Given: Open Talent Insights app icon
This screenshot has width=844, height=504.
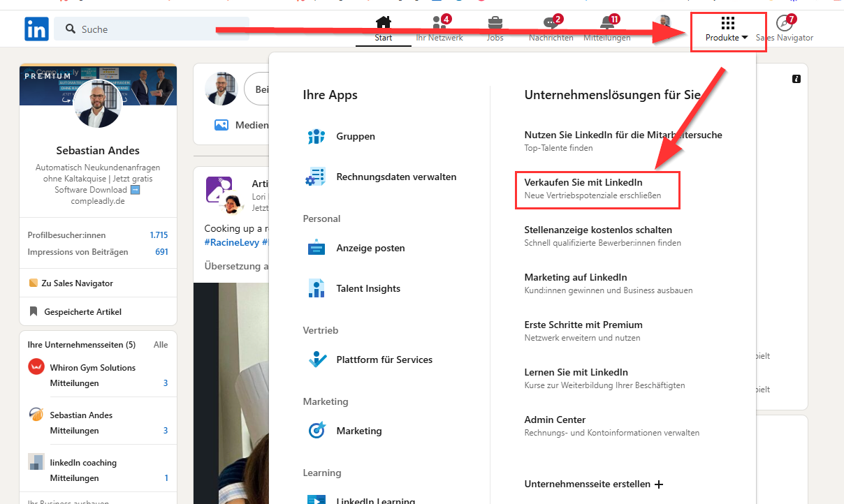Looking at the screenshot, I should pos(316,288).
